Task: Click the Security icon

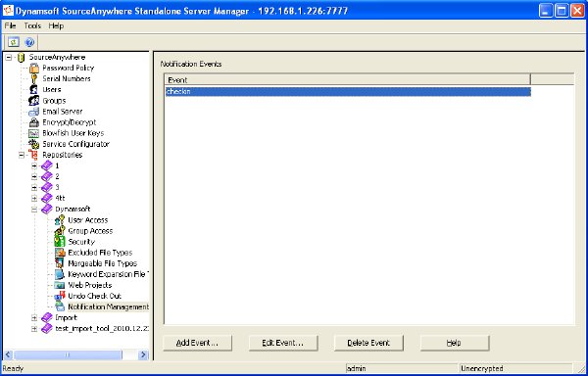Action: point(60,242)
